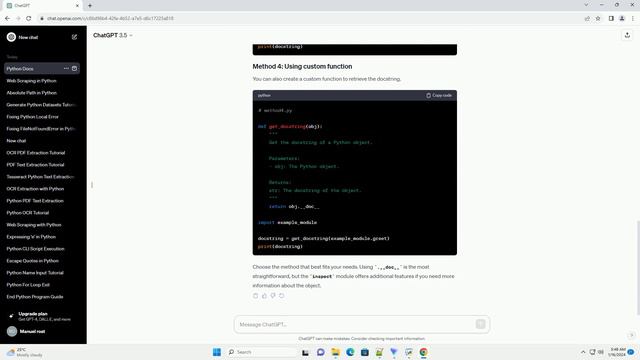Image resolution: width=640 pixels, height=360 pixels.
Task: Open a new browser tab
Action: point(90,6)
